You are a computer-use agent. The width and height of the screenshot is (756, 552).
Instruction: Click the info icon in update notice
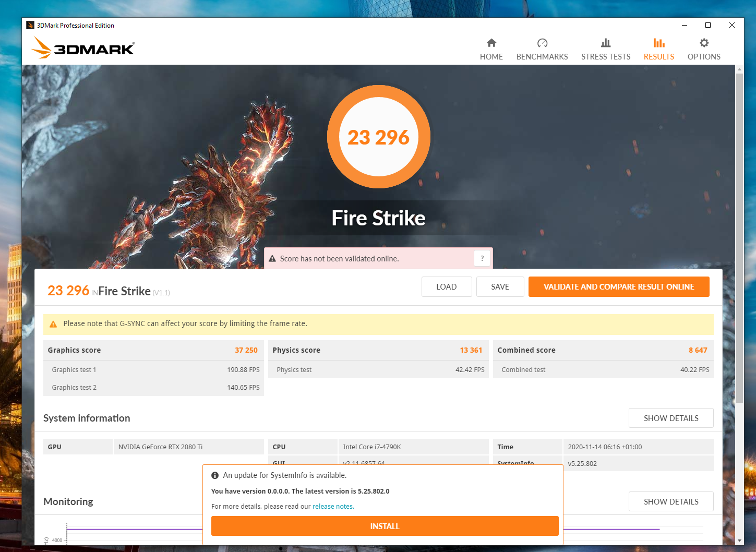[215, 475]
